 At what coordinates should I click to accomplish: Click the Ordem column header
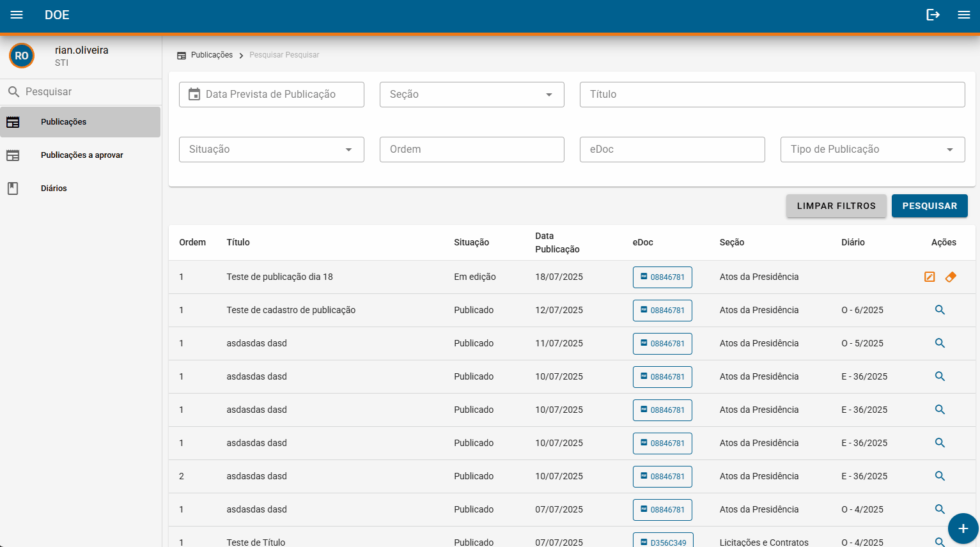tap(192, 242)
